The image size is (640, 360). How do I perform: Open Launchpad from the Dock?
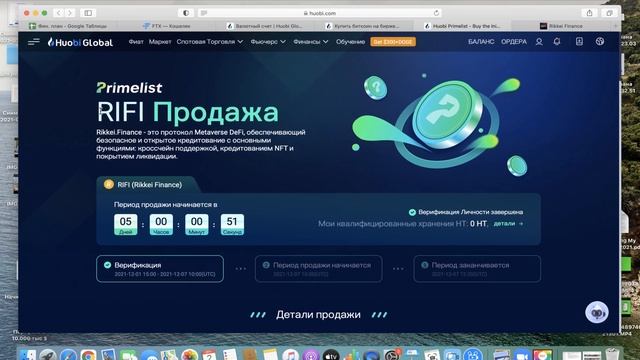coord(48,354)
